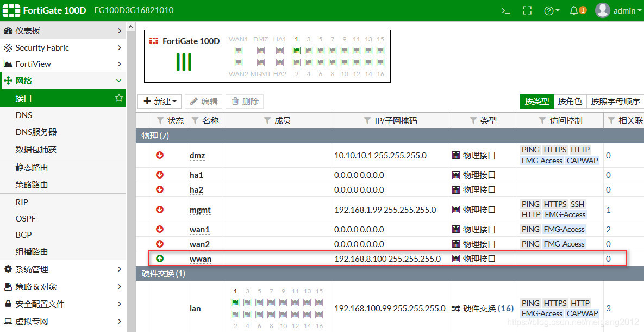Select the wan1 interface name
The width and height of the screenshot is (644, 332).
(199, 229)
